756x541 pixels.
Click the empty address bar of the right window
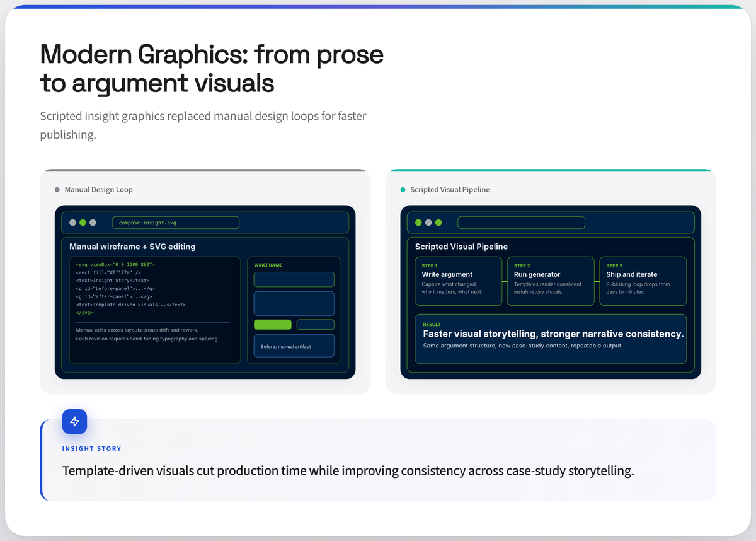(520, 223)
